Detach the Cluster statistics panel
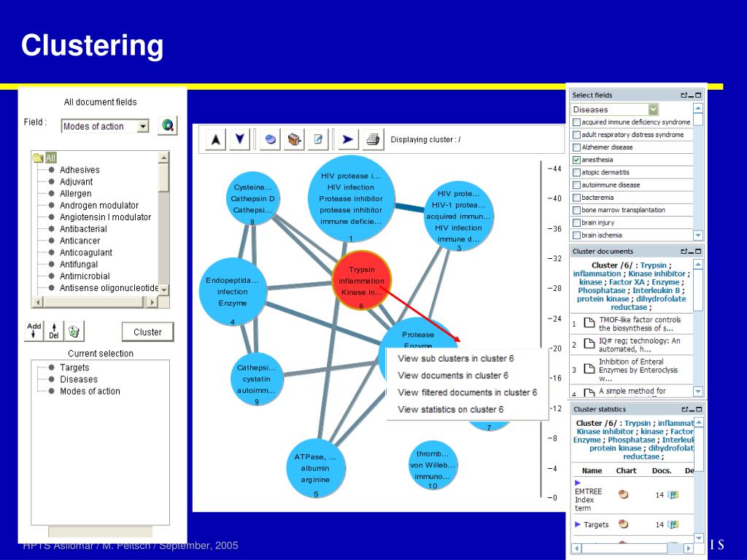Viewport: 747px width, 560px height. [684, 410]
